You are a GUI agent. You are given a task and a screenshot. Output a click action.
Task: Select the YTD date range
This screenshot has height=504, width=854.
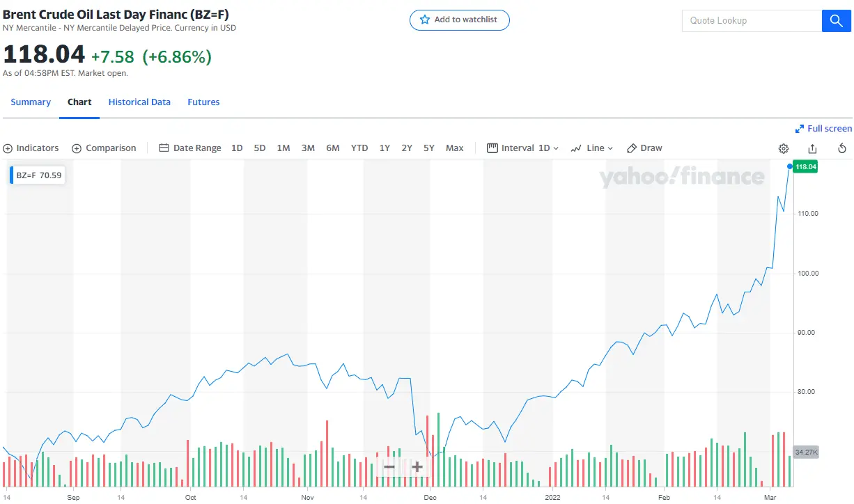coord(359,148)
